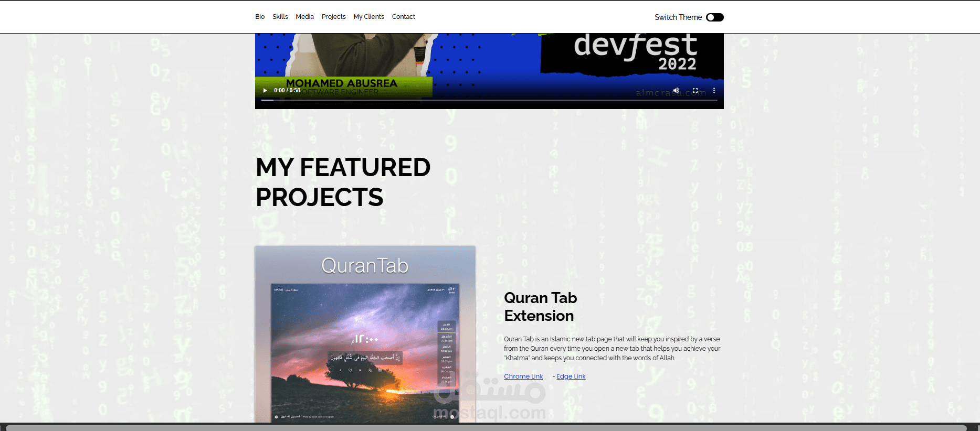The image size is (980, 431).
Task: Go to the Bio section
Action: (x=260, y=17)
